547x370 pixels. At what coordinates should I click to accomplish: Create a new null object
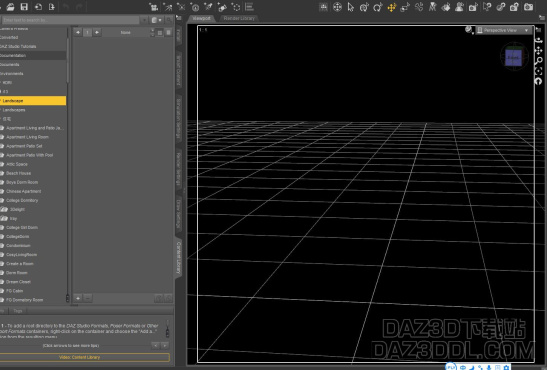pyautogui.click(x=236, y=7)
